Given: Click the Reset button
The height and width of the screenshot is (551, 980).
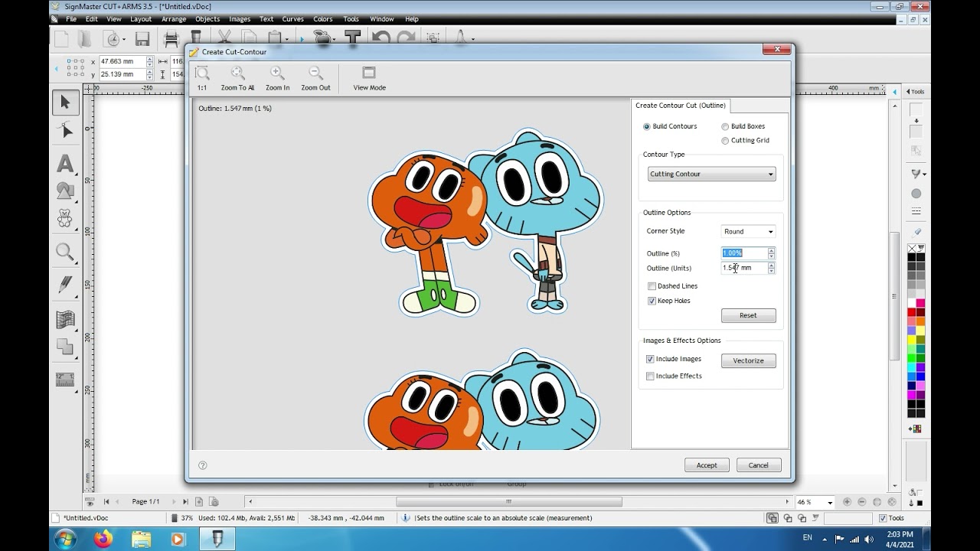Looking at the screenshot, I should click(x=748, y=315).
